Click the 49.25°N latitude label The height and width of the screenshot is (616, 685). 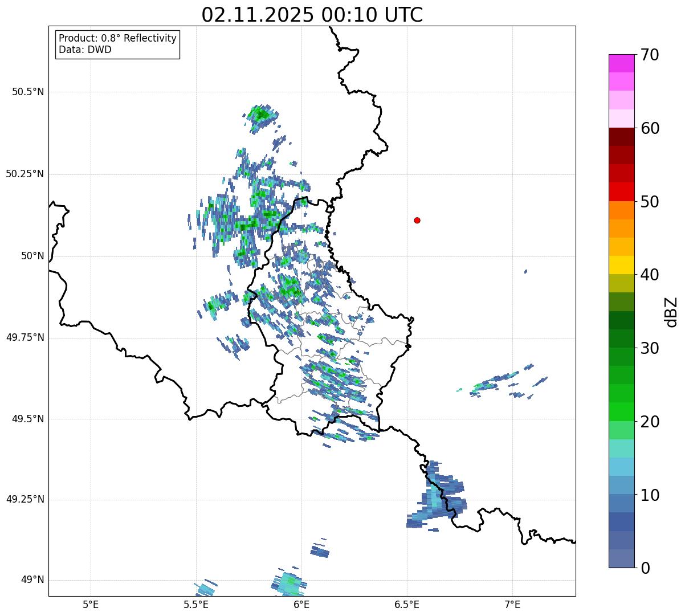[25, 499]
